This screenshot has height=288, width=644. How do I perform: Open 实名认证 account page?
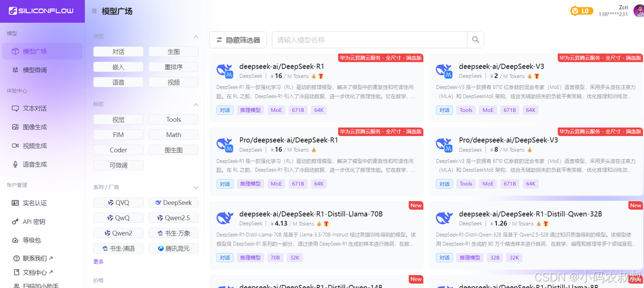tap(42, 203)
